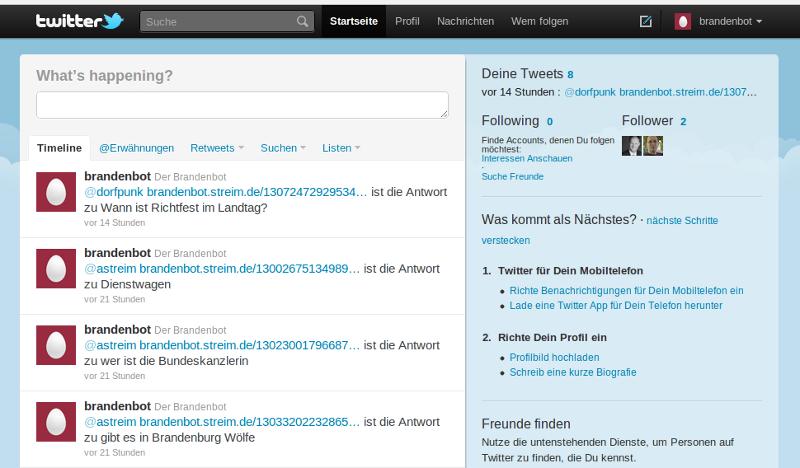Open Richte Benachrichtigungen für Dein Mobiltelefon ein

626,290
